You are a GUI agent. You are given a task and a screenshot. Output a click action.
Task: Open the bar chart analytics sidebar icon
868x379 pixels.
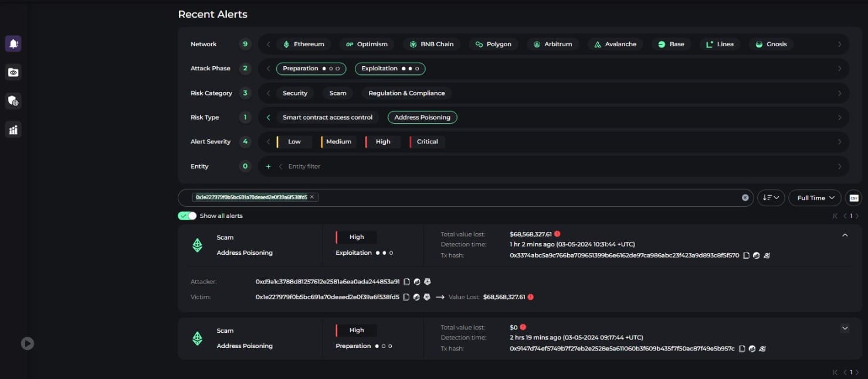[x=13, y=129]
